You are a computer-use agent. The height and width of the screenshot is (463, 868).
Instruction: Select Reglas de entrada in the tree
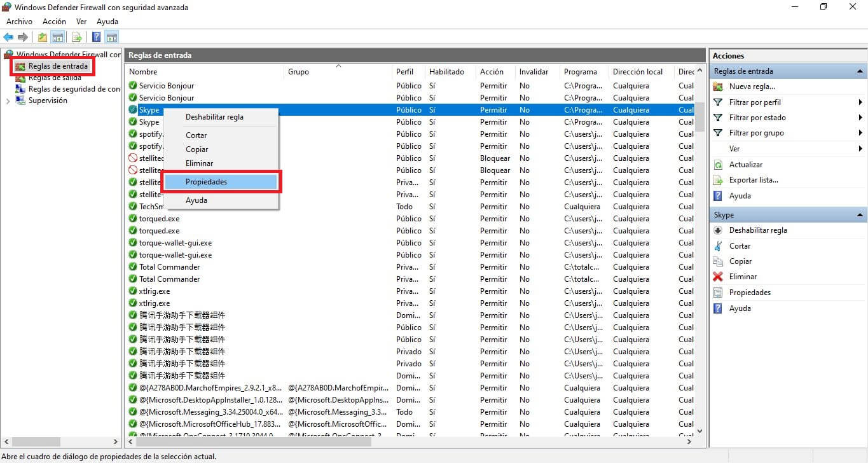point(58,66)
